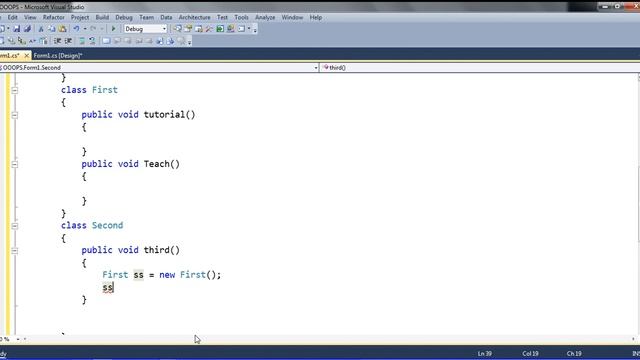Open the Build menu
Image resolution: width=640 pixels, height=360 pixels.
[102, 17]
